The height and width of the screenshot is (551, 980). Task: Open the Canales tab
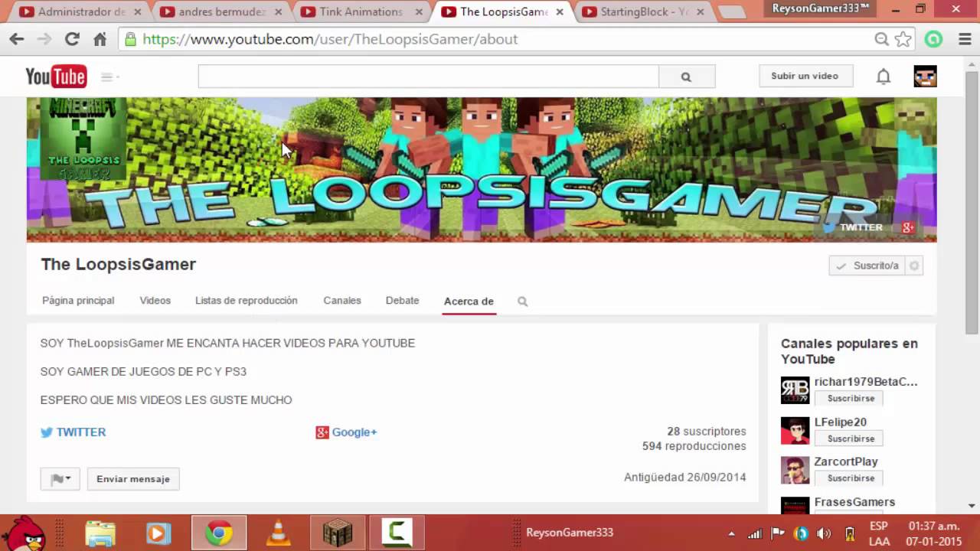pyautogui.click(x=342, y=301)
